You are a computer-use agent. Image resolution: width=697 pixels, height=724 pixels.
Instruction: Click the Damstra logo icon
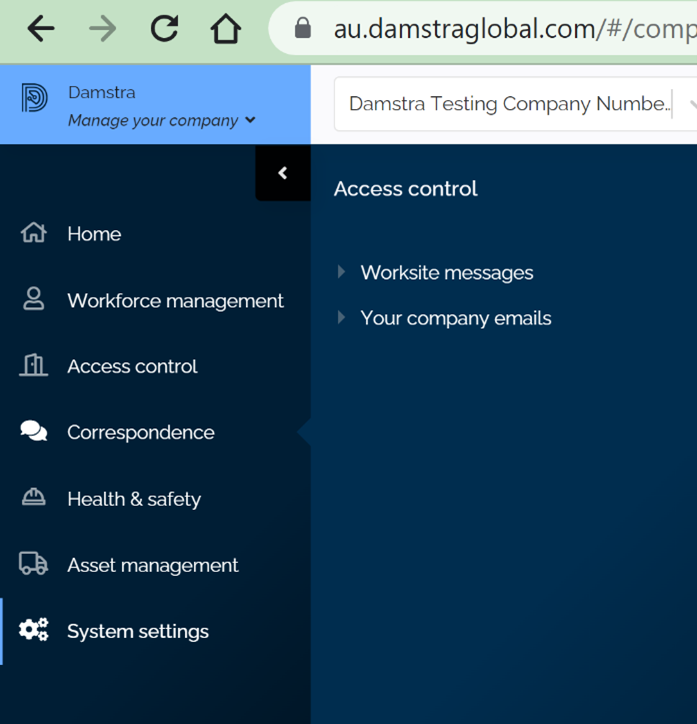[x=34, y=98]
